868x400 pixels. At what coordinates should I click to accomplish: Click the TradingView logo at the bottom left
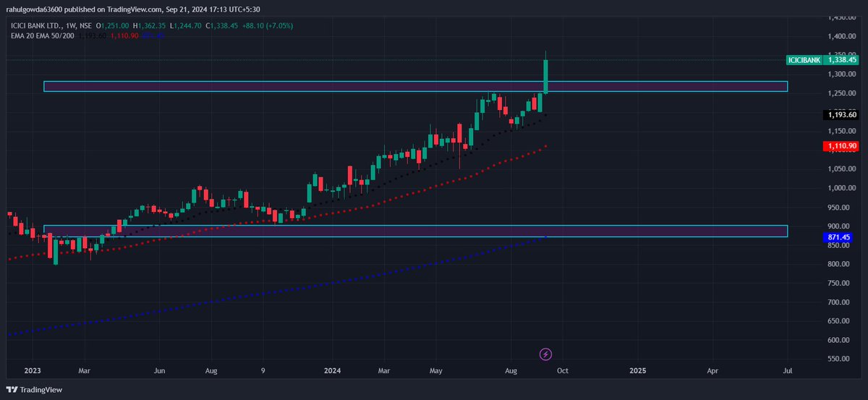point(35,389)
